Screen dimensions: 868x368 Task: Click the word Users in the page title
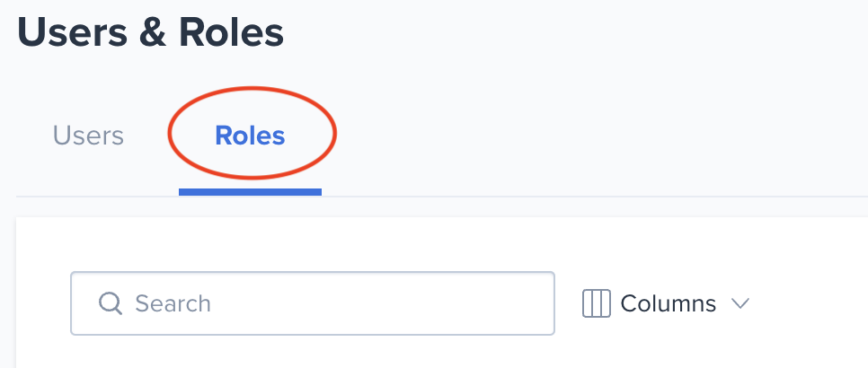click(x=70, y=32)
